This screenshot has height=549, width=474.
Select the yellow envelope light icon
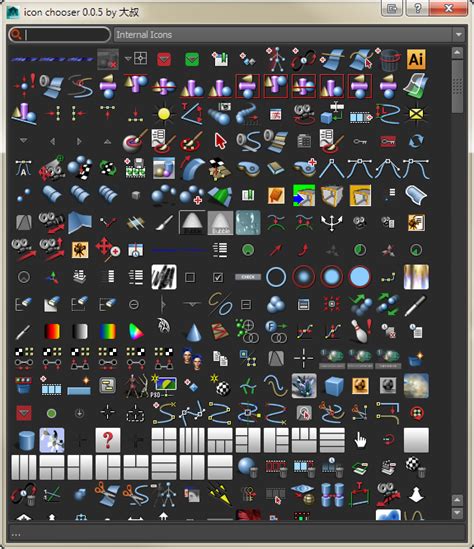[416, 113]
